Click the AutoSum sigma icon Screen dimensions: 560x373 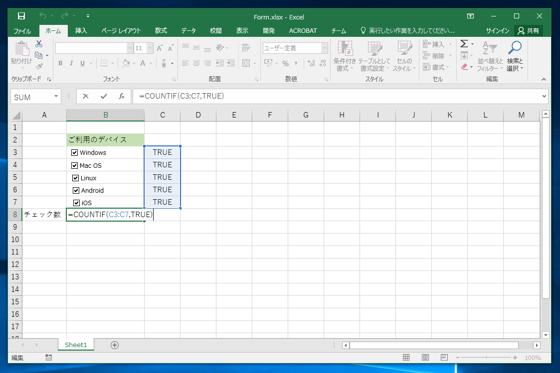pyautogui.click(x=464, y=44)
